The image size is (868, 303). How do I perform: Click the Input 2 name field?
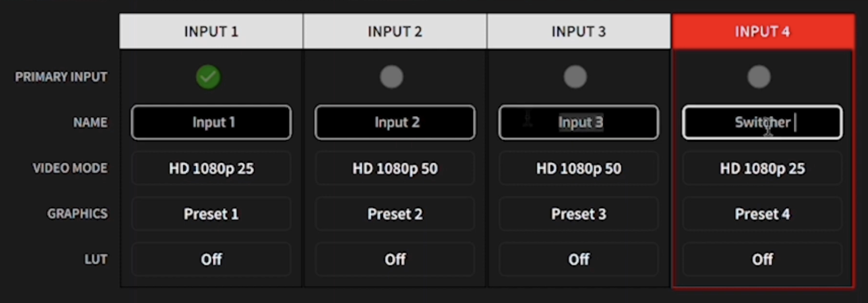[395, 123]
